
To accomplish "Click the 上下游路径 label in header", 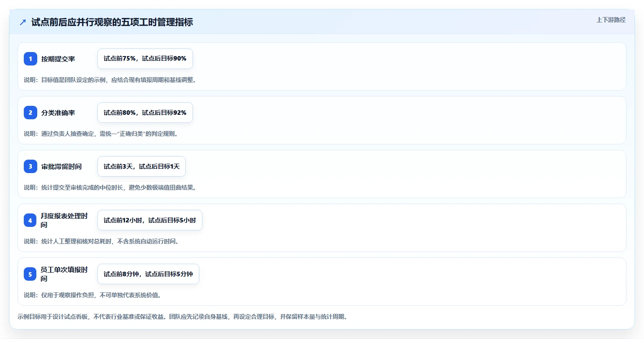I will 611,20.
